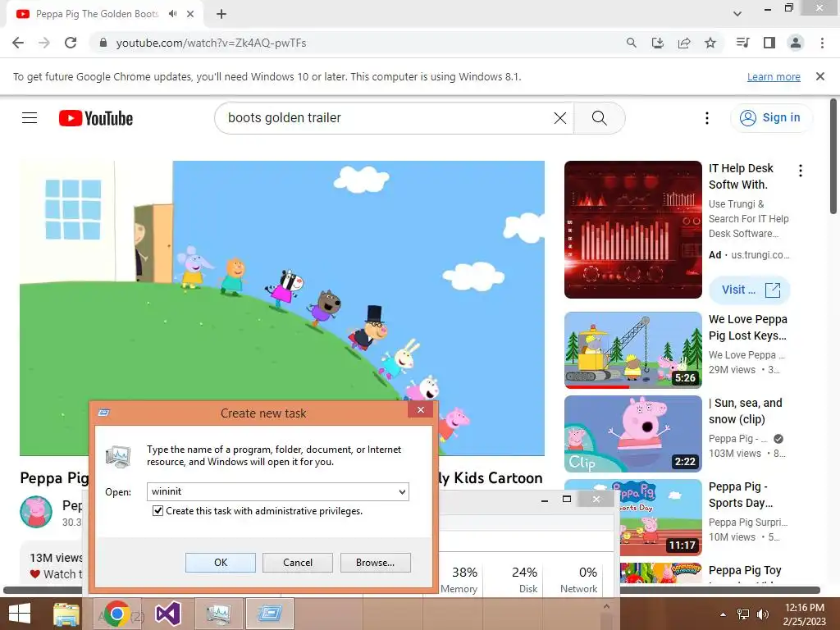The image size is (840, 630).
Task: Click the We Love Peppa Pig Lost Keys title
Action: point(748,327)
